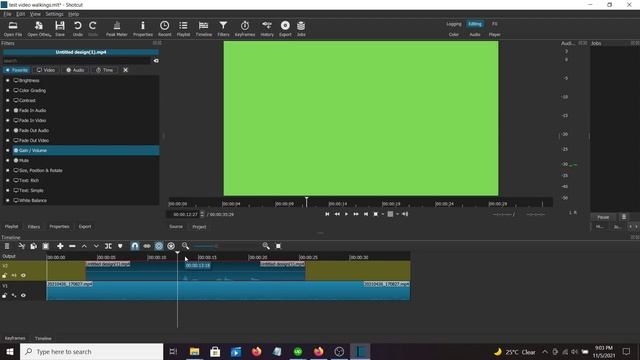Close the filter chooser with X

(126, 70)
